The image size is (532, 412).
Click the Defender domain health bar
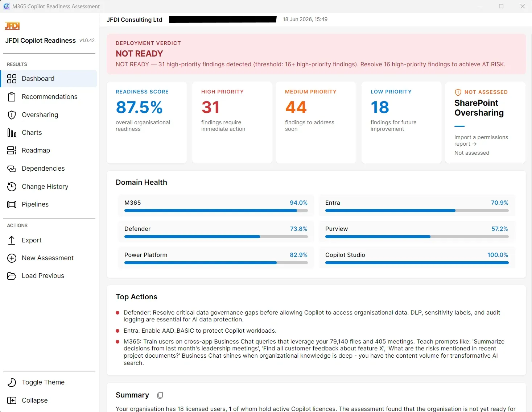[x=216, y=237]
